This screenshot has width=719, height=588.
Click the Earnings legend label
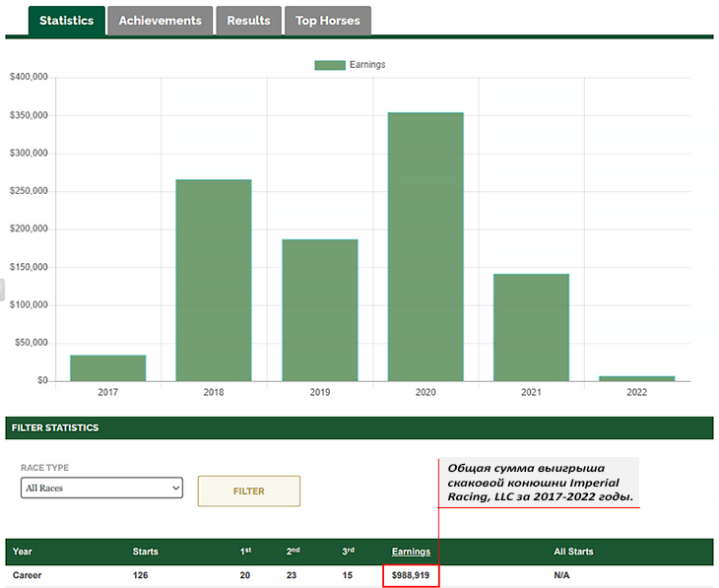tap(367, 65)
